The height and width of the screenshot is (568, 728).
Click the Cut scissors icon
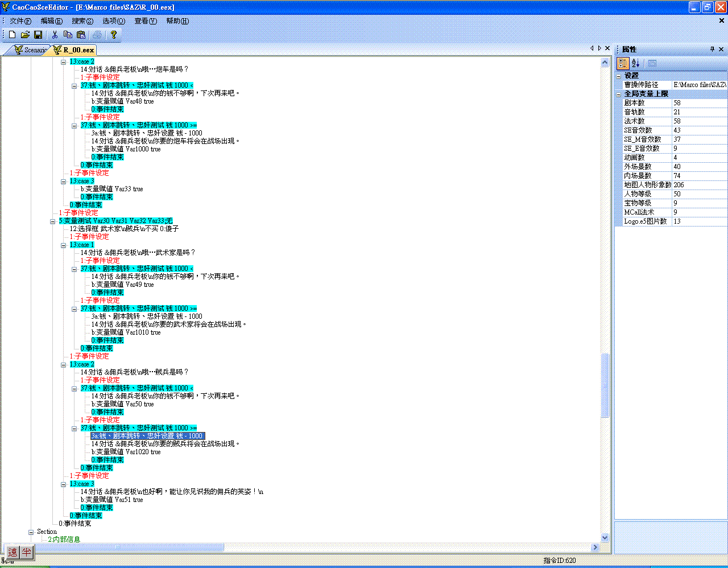(55, 35)
